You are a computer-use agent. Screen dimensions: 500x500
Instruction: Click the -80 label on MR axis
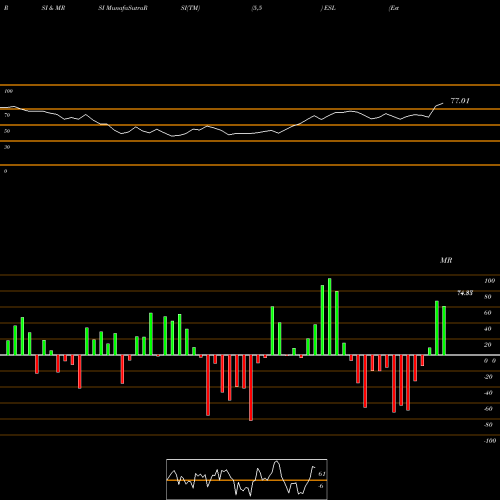point(488,425)
